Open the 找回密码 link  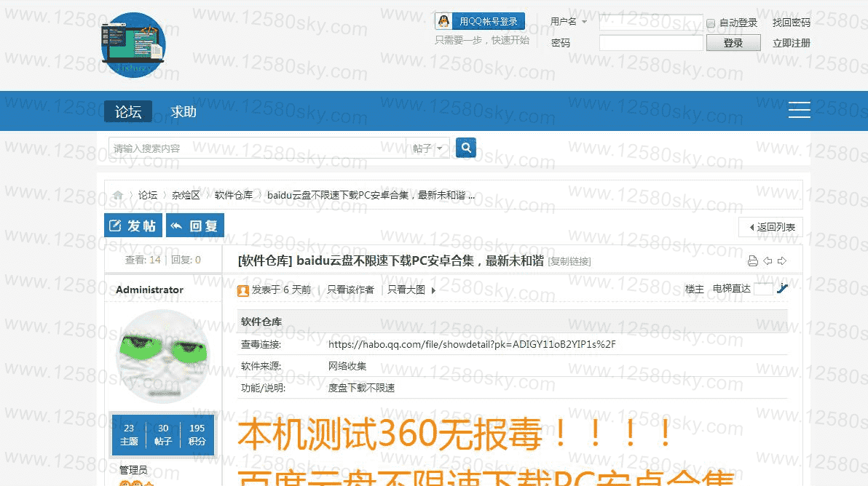pos(791,23)
